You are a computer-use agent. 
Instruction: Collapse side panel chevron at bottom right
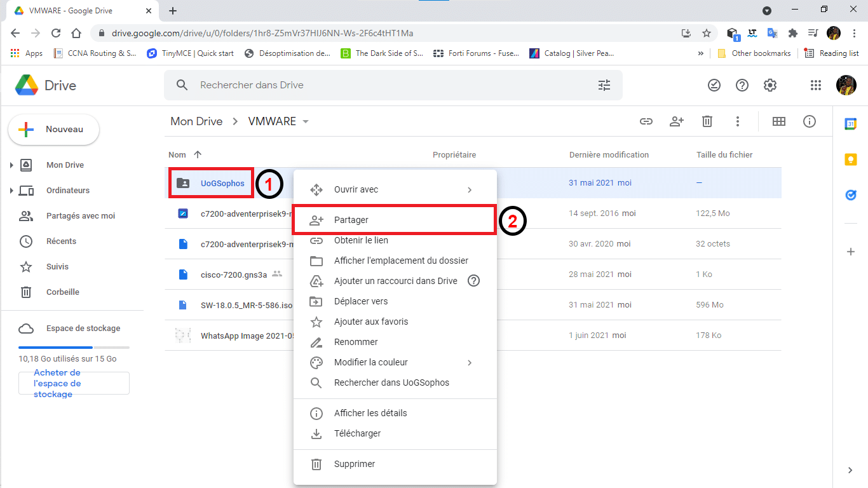851,470
